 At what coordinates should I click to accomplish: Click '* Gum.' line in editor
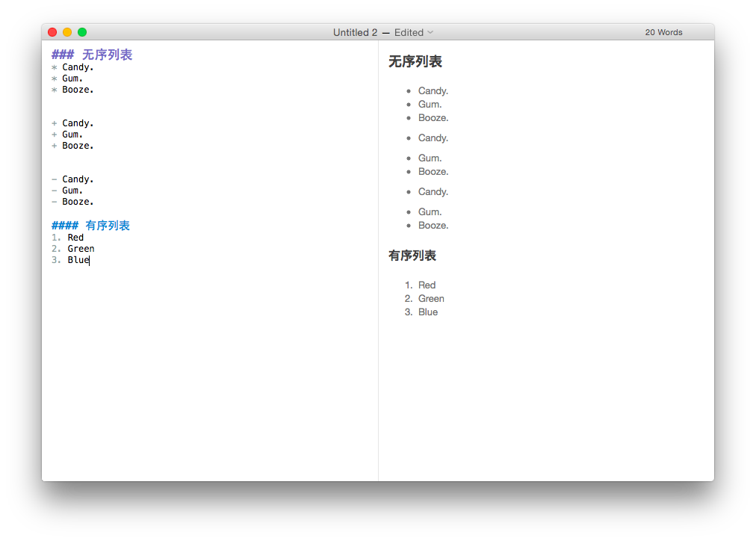(67, 78)
